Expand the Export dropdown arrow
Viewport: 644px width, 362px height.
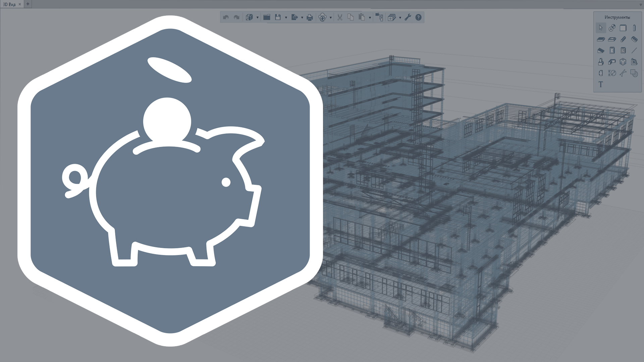click(x=302, y=18)
